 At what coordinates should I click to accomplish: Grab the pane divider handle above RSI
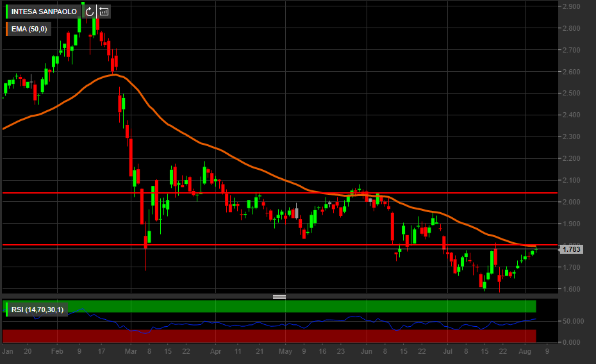click(x=279, y=297)
